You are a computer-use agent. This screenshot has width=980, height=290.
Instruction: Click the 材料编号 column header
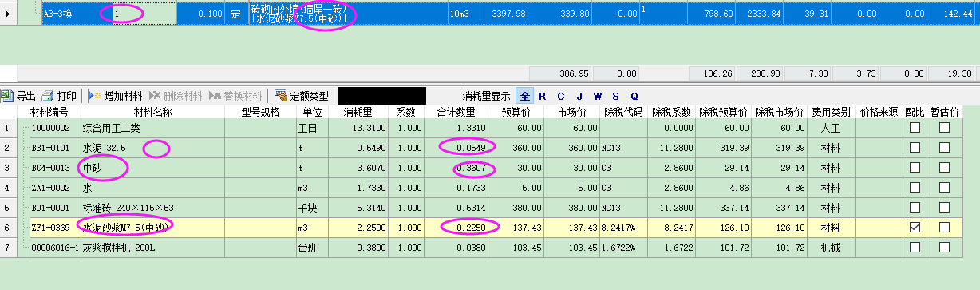pos(49,112)
